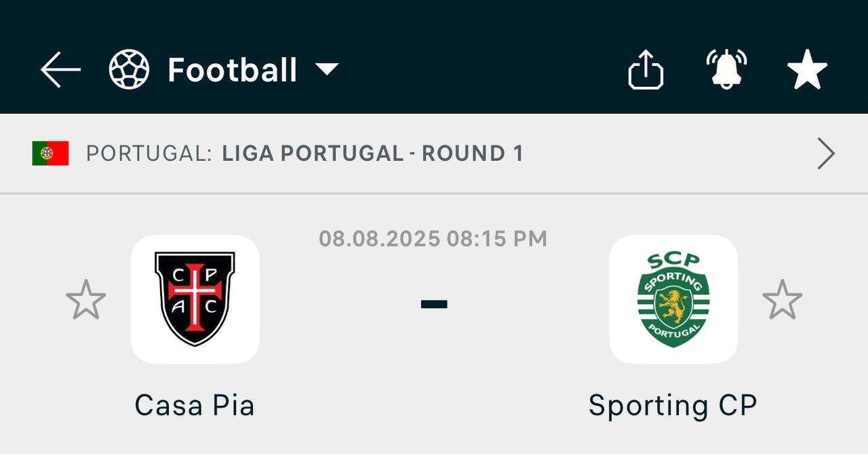Toggle match notifications bell

(x=726, y=69)
